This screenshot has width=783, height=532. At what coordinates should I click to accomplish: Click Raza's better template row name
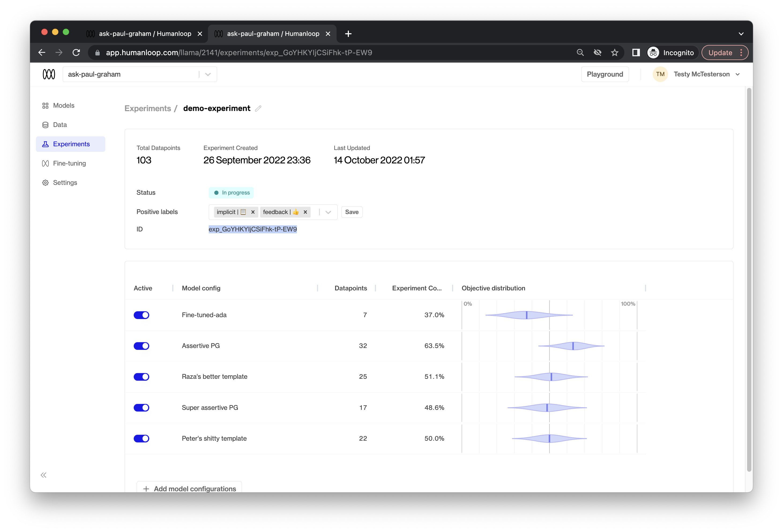coord(215,377)
